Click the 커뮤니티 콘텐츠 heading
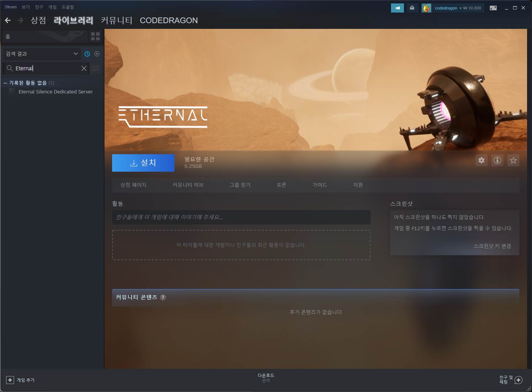The height and width of the screenshot is (392, 532). [136, 297]
